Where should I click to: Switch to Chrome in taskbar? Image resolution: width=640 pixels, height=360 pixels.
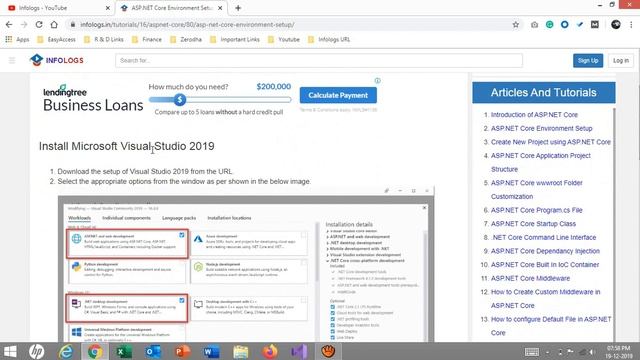point(95,351)
